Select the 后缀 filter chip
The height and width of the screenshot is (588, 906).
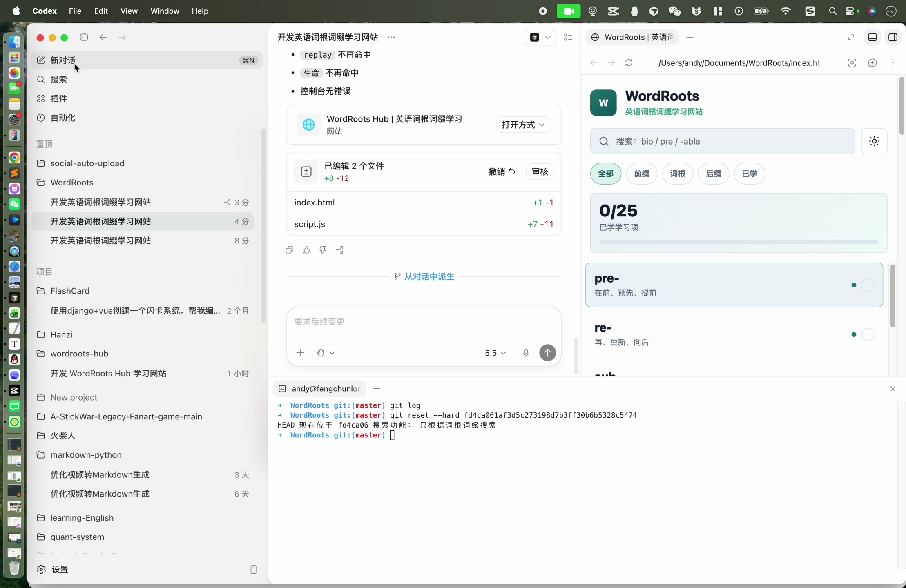tap(714, 174)
